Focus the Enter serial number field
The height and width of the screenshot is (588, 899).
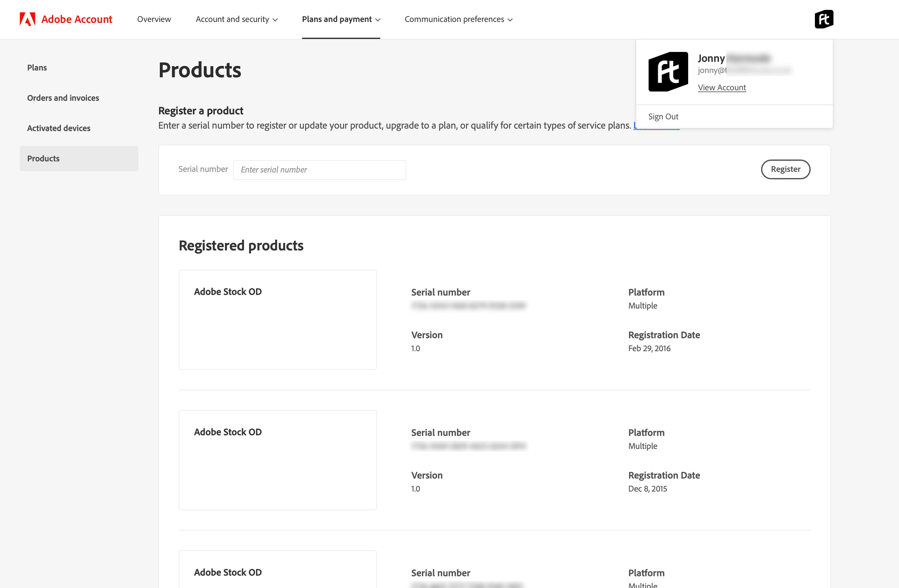click(319, 170)
